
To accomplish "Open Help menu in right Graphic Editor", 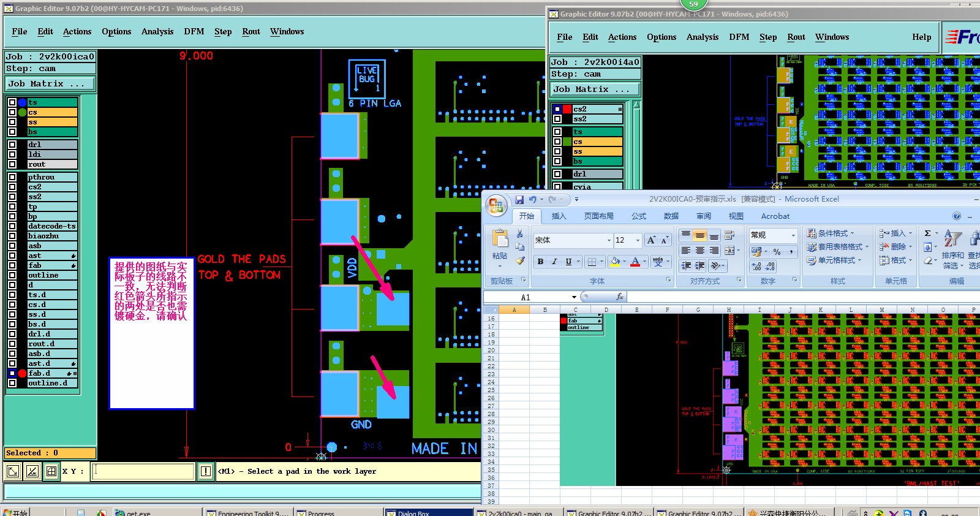I will point(921,37).
